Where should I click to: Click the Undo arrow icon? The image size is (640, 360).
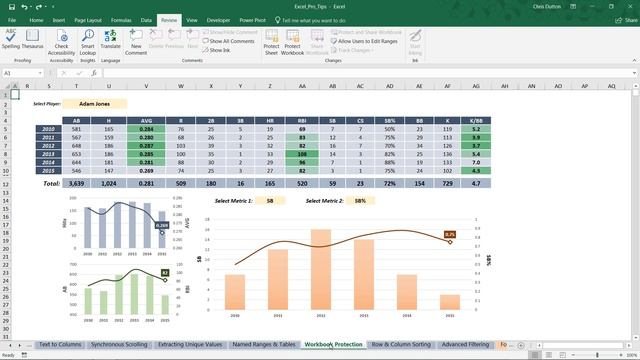pos(24,7)
